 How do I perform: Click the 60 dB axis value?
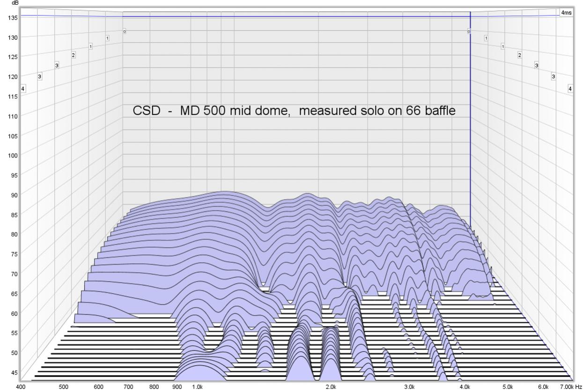15,313
